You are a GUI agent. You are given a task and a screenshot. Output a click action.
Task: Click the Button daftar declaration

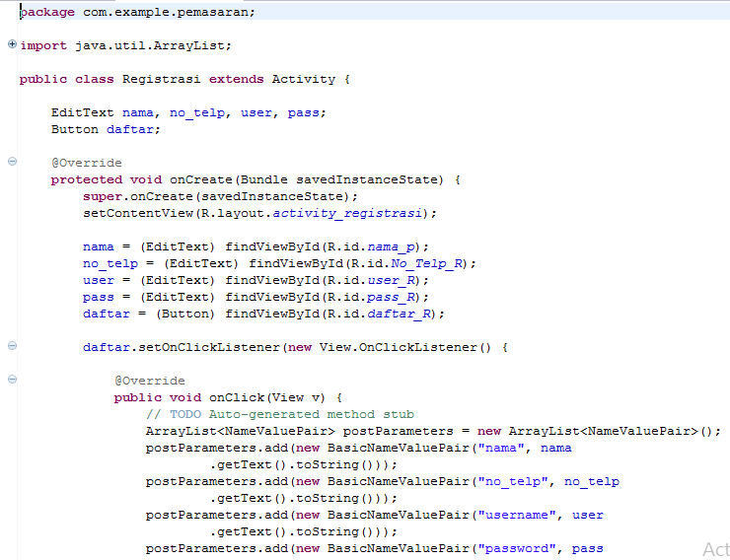tap(106, 129)
